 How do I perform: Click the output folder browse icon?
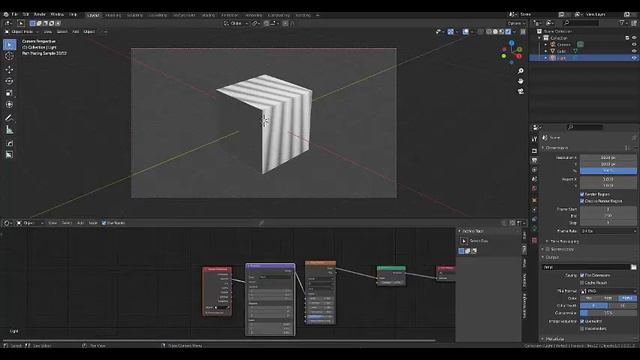coord(633,267)
